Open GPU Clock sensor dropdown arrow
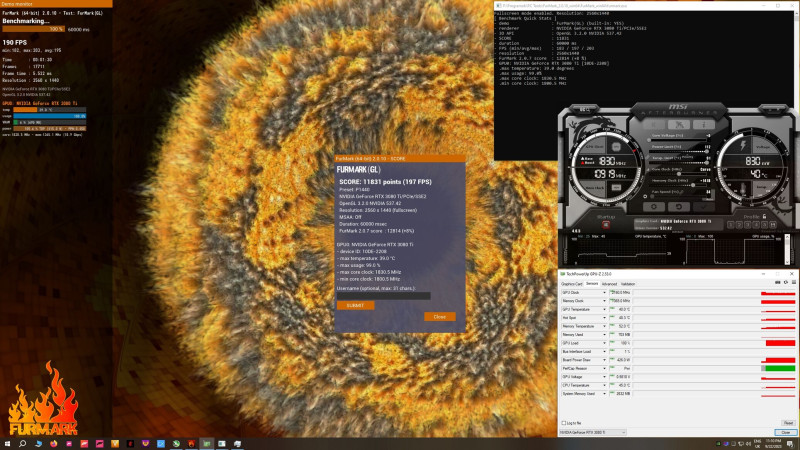800x450 pixels. (x=605, y=293)
